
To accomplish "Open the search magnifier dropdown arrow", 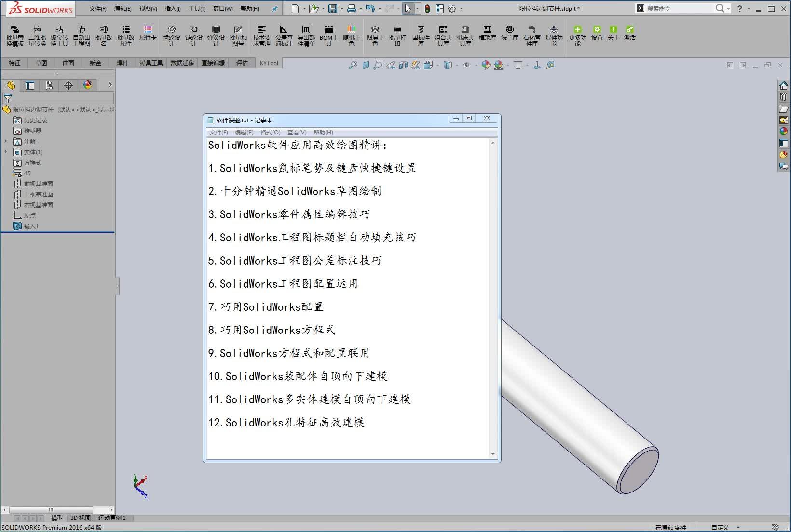I will point(728,8).
